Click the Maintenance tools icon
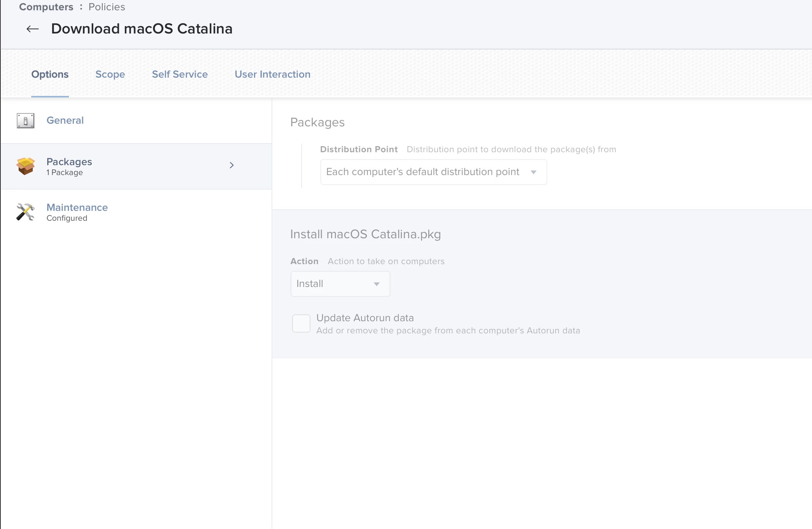Screen dimensions: 812x529 26,212
